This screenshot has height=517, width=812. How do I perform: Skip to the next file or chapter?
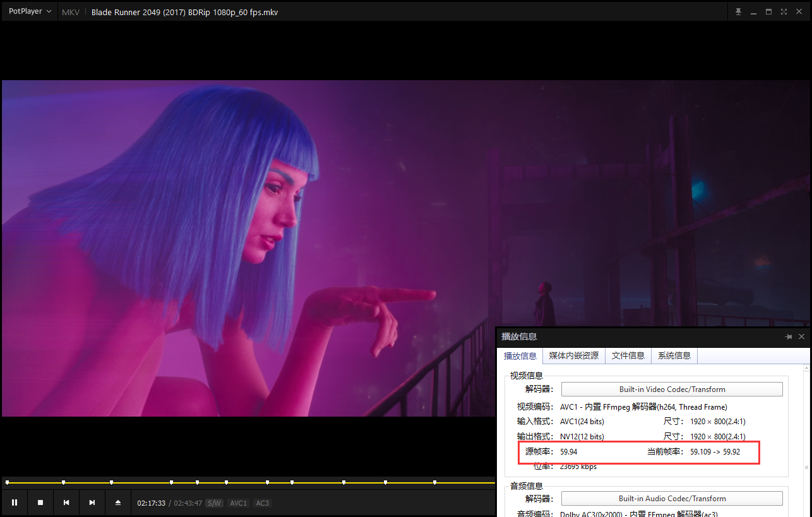[92, 502]
